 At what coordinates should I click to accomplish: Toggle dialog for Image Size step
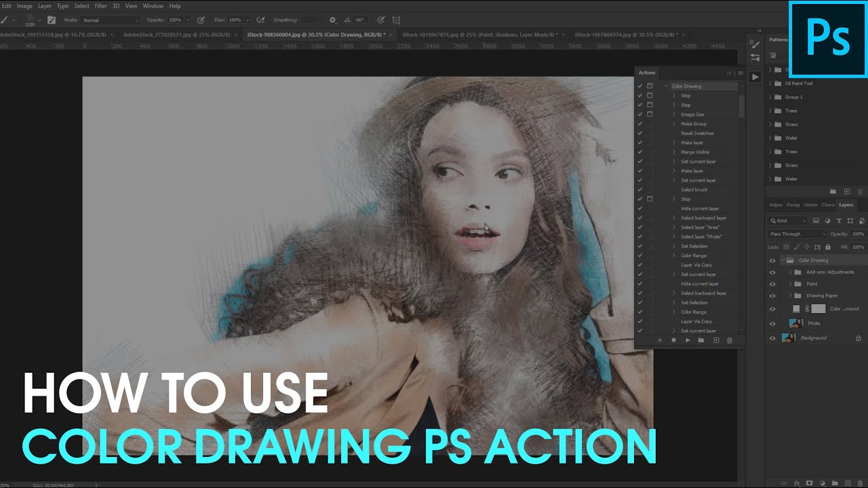point(650,115)
